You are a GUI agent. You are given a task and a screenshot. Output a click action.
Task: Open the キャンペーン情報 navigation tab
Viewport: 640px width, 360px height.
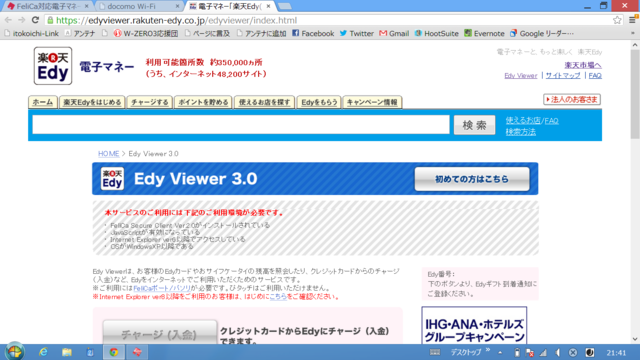click(372, 102)
